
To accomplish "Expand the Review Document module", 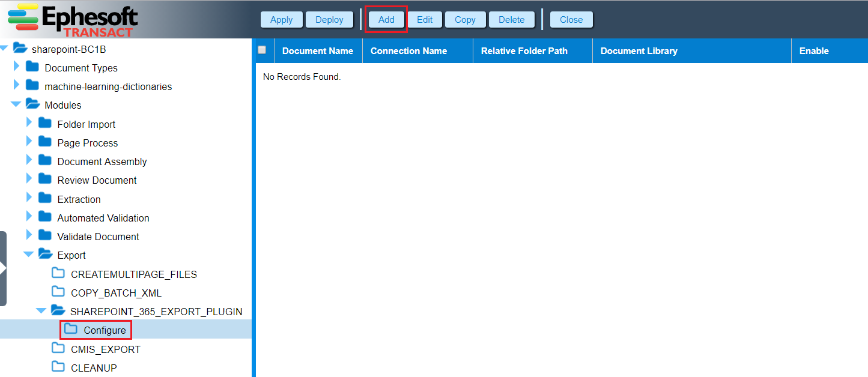I will click(29, 179).
